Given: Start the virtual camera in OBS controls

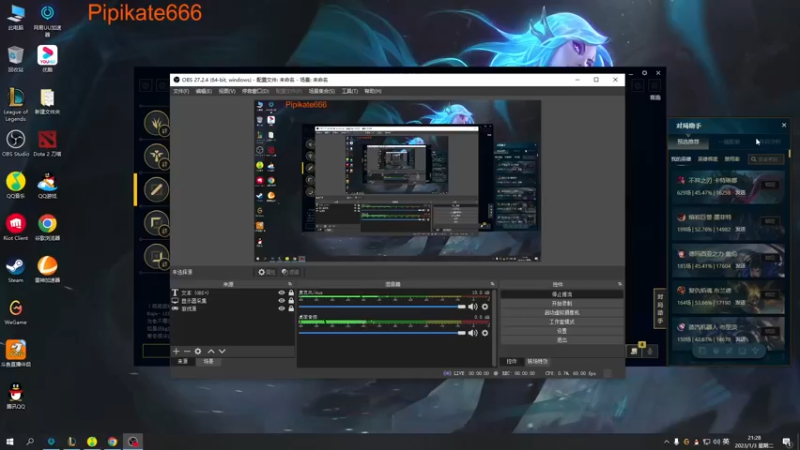Looking at the screenshot, I should 562,313.
